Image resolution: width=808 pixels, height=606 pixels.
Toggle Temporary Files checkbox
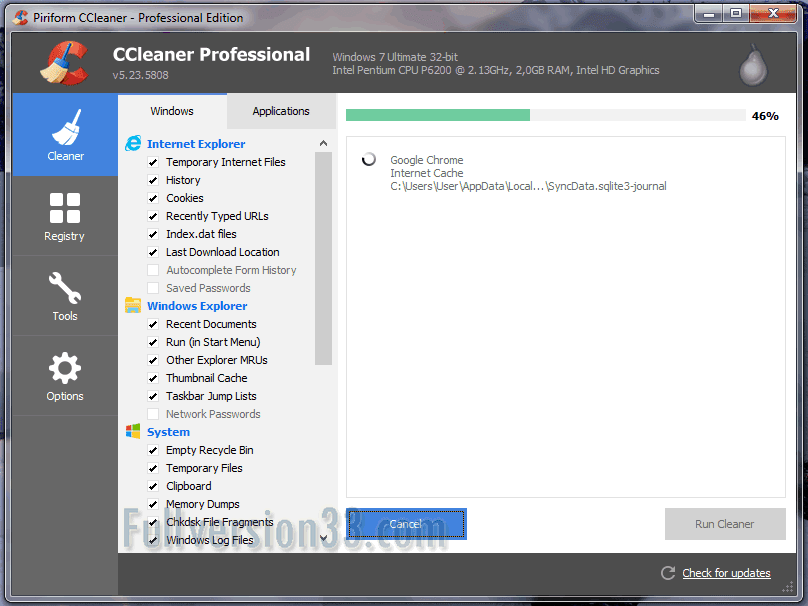(x=153, y=468)
